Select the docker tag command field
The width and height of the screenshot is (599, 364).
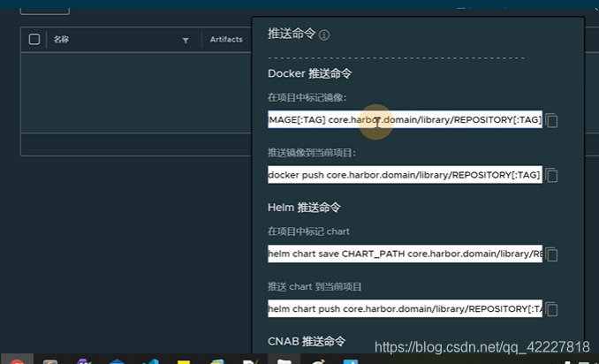coord(405,119)
